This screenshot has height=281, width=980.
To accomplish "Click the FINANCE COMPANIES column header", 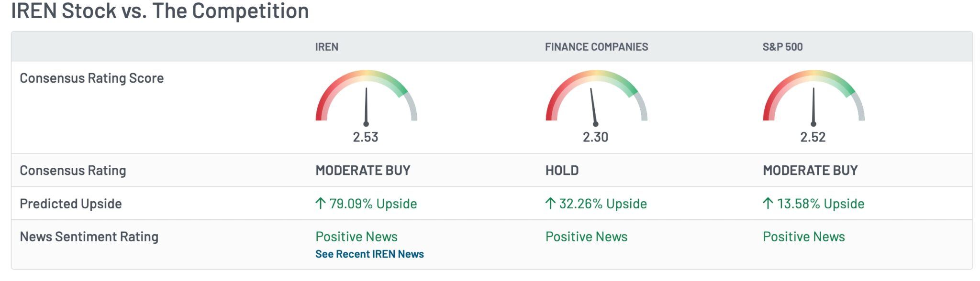I will pos(596,47).
